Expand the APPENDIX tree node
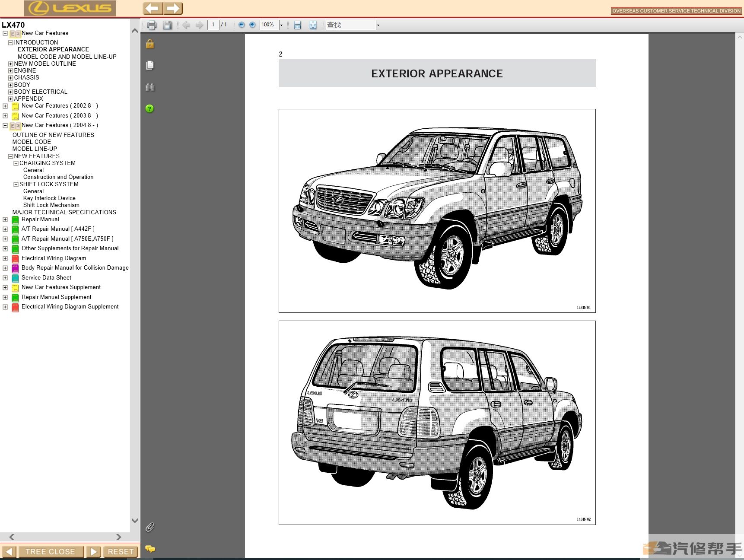 (10, 99)
